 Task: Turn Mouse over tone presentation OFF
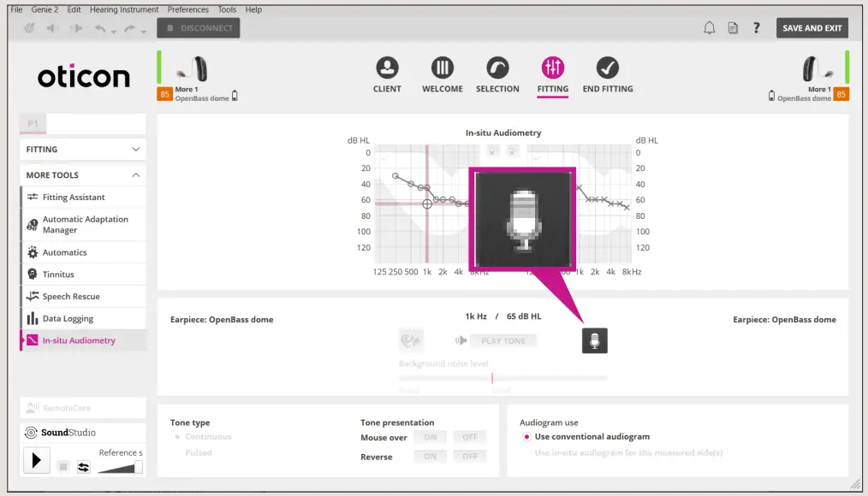coord(469,437)
